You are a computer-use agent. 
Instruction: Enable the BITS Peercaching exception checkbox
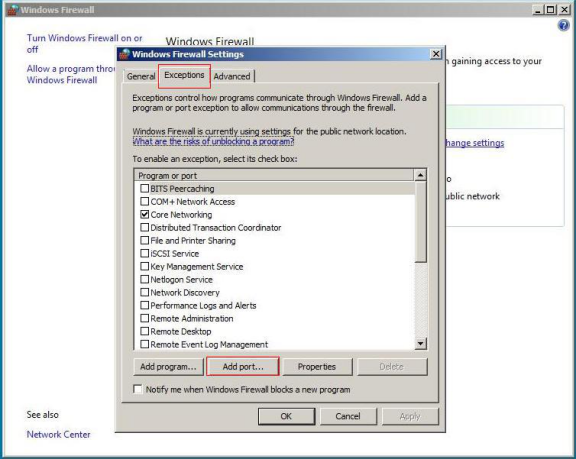144,189
